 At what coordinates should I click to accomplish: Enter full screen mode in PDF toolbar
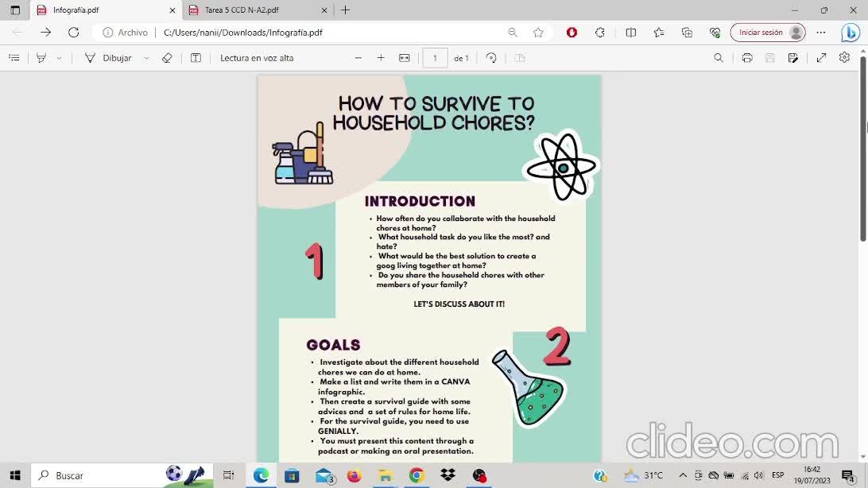[822, 58]
